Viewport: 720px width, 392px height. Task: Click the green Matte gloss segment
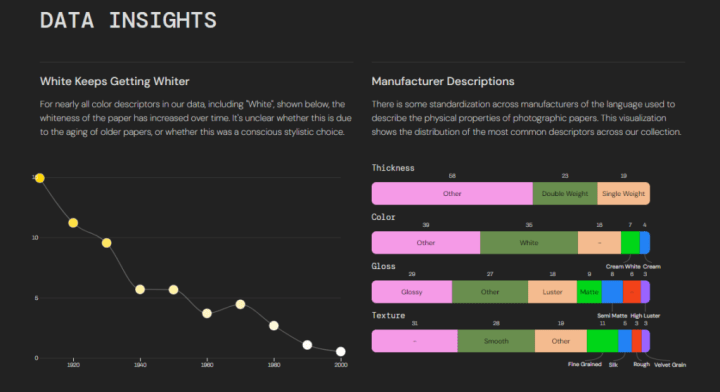[589, 291]
